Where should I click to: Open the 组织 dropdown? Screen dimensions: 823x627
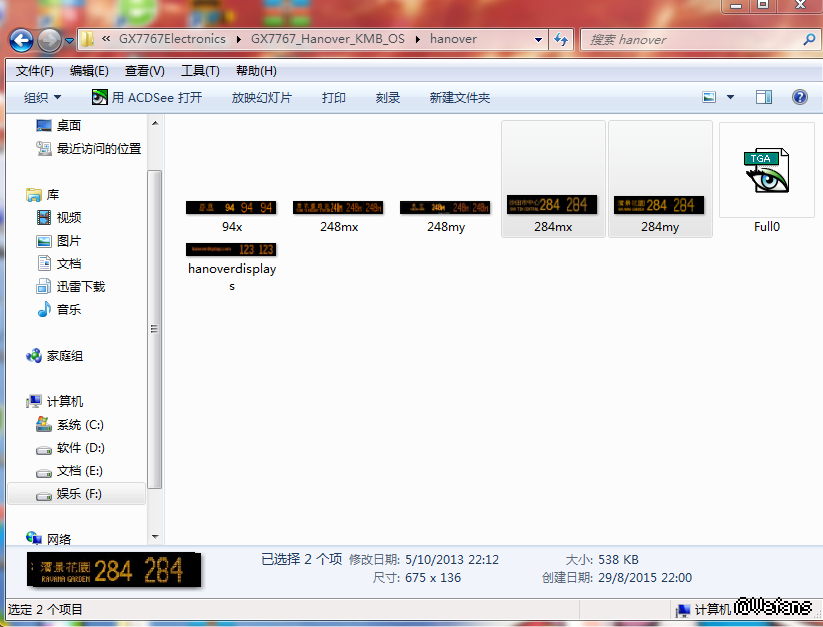point(43,98)
